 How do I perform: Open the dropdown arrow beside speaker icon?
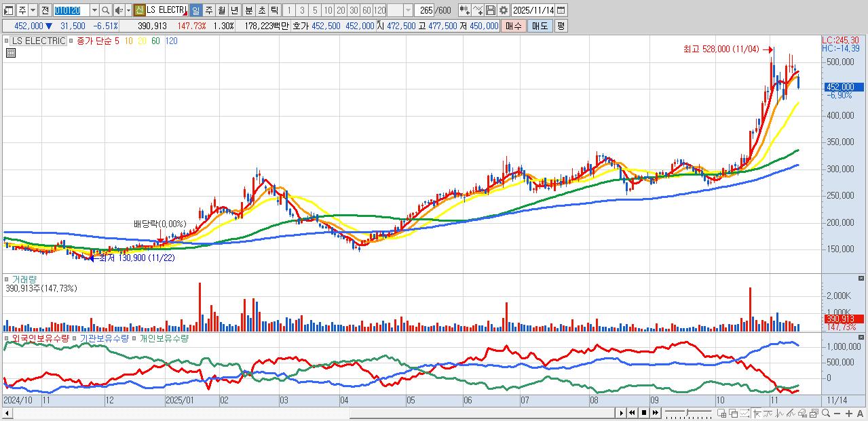pos(128,10)
